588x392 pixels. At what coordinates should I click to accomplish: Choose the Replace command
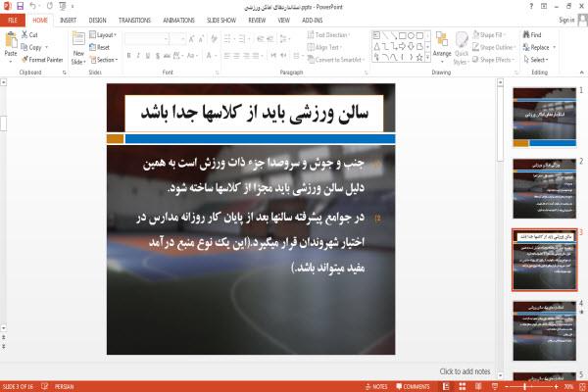click(x=539, y=47)
